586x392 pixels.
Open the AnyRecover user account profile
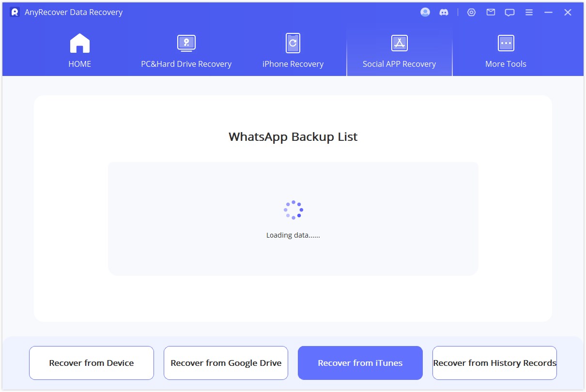coord(425,12)
